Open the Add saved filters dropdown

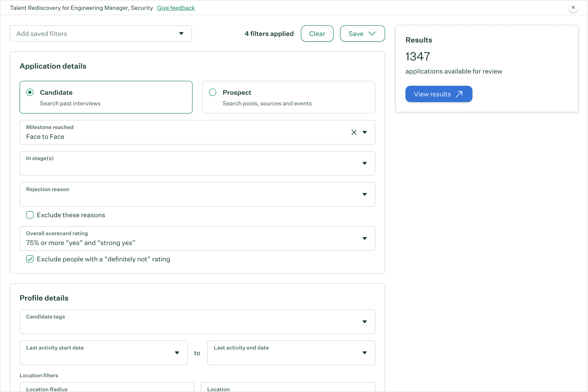tap(101, 33)
